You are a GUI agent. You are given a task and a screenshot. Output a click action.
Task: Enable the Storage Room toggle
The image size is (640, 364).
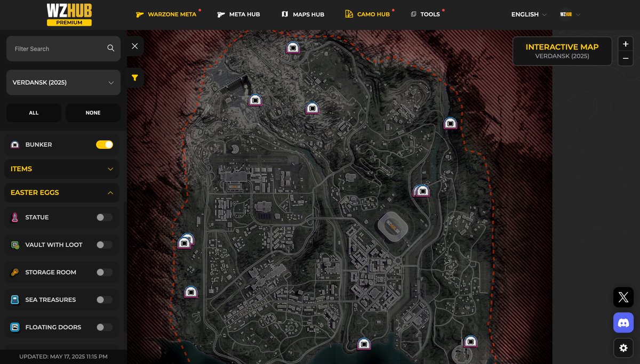(105, 272)
